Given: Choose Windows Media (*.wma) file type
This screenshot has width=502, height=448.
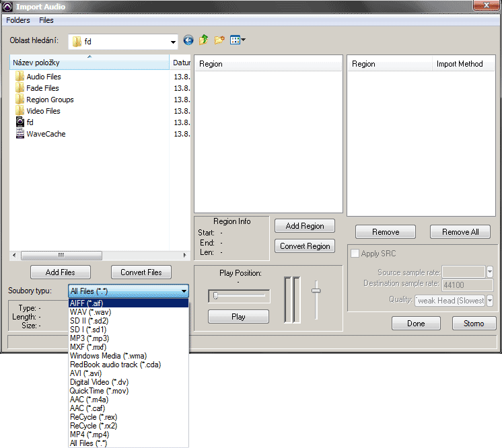Looking at the screenshot, I should point(129,356).
